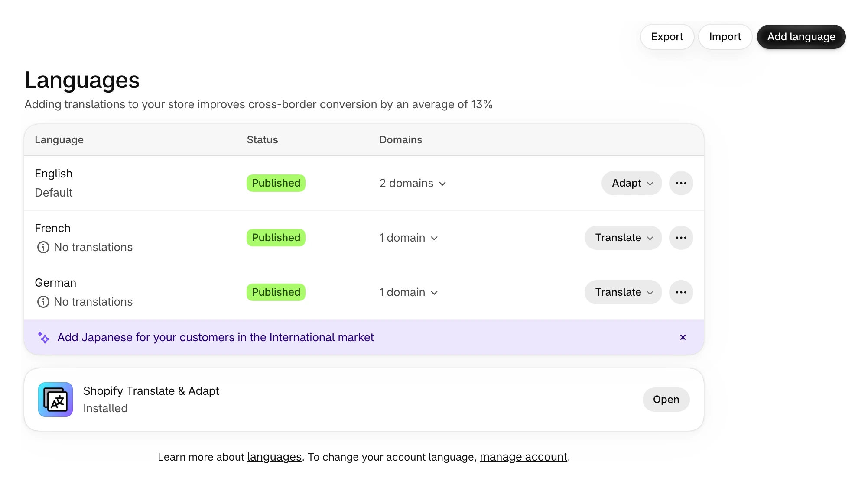The width and height of the screenshot is (868, 484).
Task: Click the Status column header
Action: pos(262,140)
